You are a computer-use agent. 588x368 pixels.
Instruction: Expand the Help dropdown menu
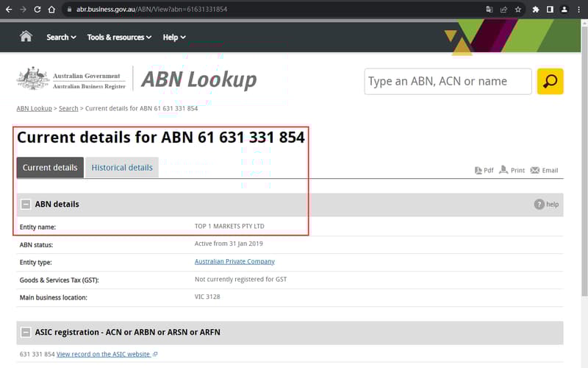174,38
